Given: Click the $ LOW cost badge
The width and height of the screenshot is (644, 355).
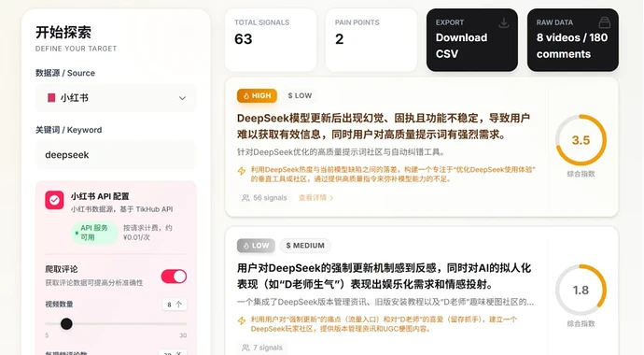Looking at the screenshot, I should coord(300,95).
